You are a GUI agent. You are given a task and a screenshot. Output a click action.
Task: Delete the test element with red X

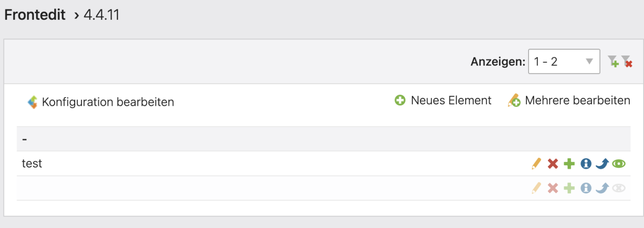point(553,164)
